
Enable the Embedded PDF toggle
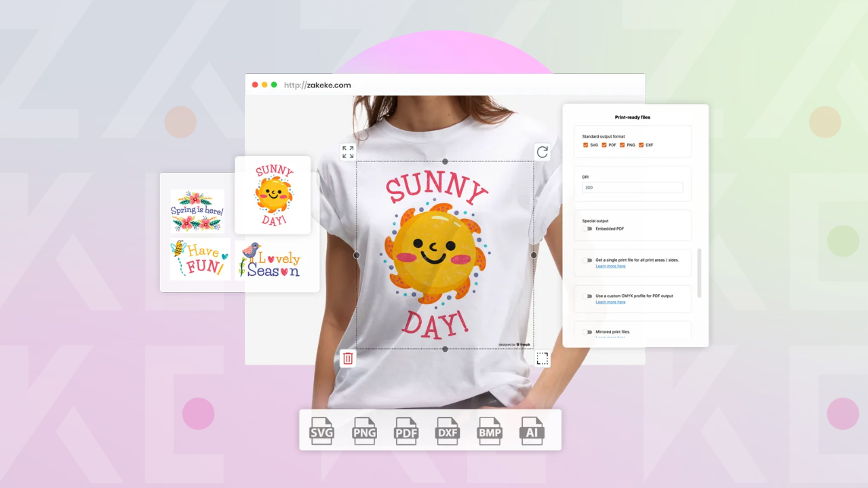tap(589, 228)
